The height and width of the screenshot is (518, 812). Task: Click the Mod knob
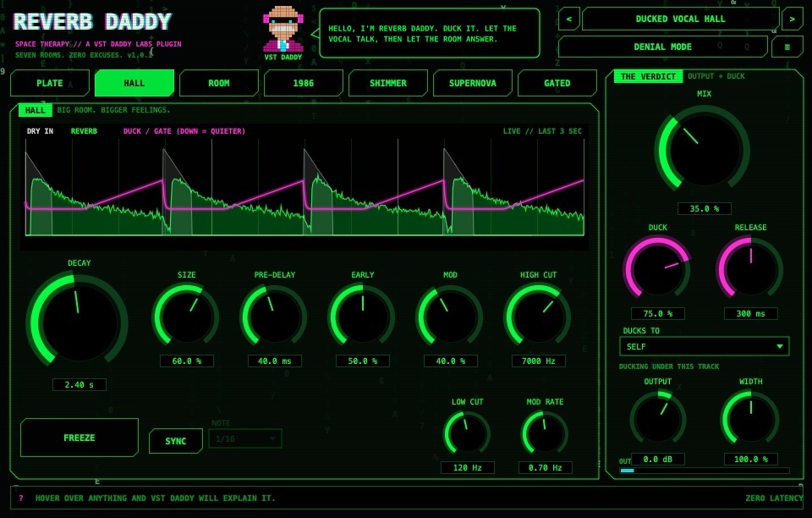pyautogui.click(x=450, y=316)
